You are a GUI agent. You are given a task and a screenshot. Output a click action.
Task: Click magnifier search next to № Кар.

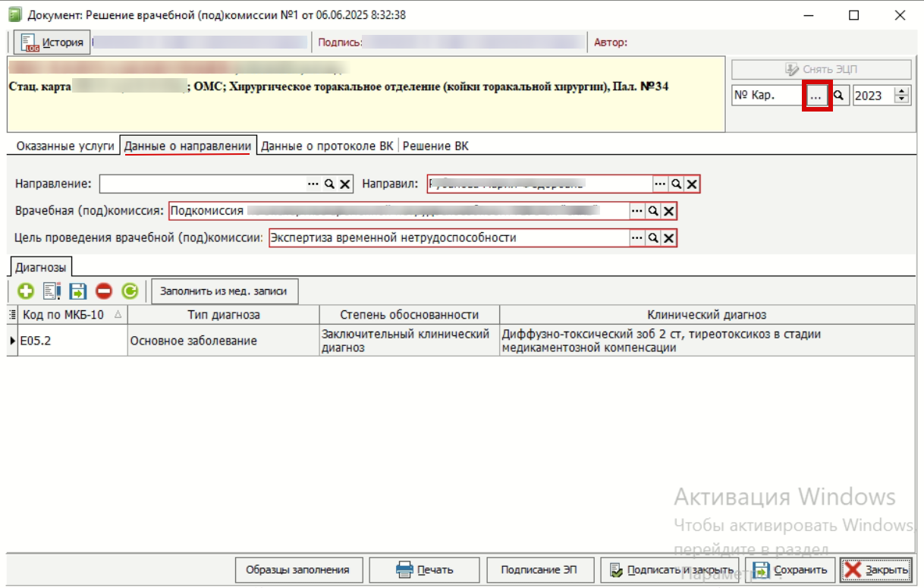pyautogui.click(x=839, y=96)
